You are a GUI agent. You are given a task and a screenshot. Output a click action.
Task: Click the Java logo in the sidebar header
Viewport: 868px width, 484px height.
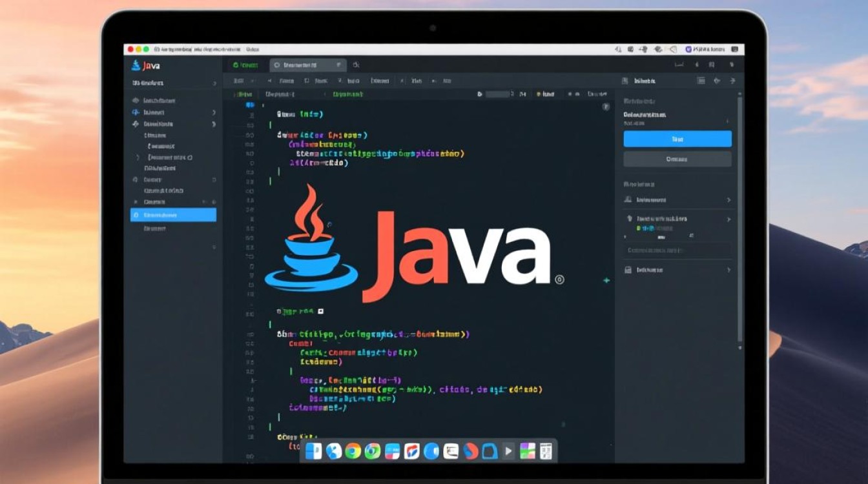pos(136,65)
